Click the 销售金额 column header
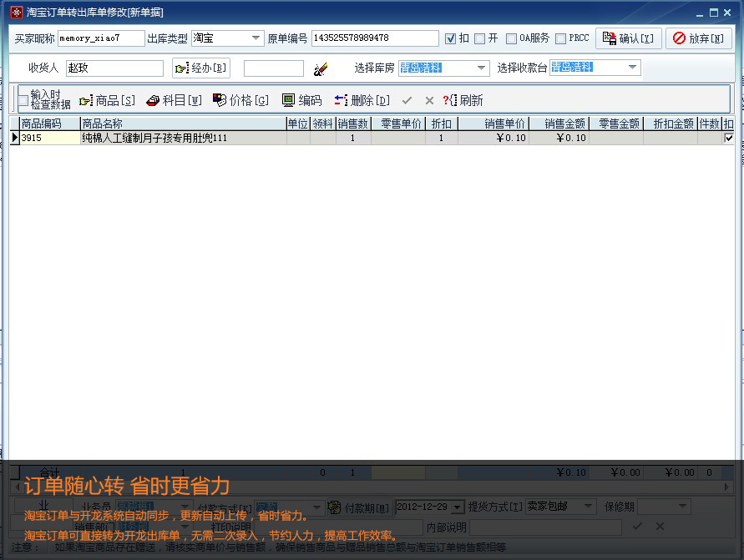The width and height of the screenshot is (744, 560). tap(559, 124)
